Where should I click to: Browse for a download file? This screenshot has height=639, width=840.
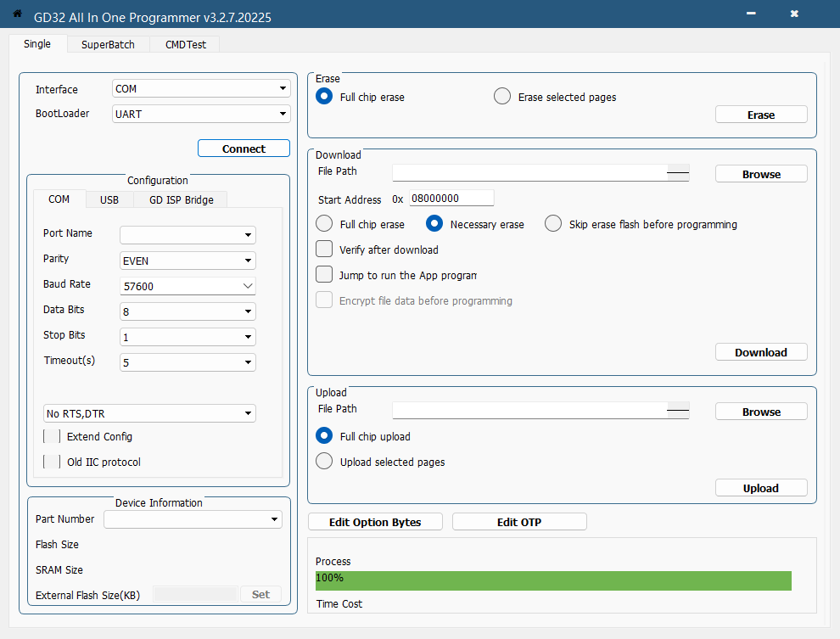coord(761,174)
